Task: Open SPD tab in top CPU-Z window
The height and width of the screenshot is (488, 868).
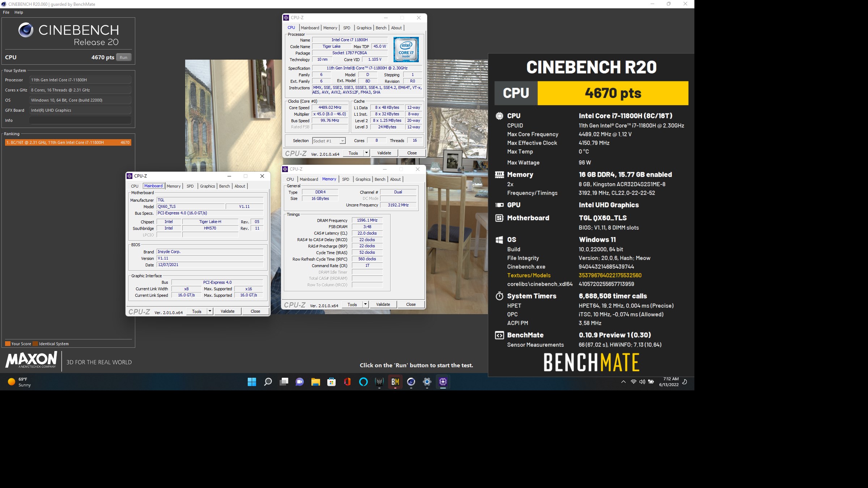Action: 346,28
